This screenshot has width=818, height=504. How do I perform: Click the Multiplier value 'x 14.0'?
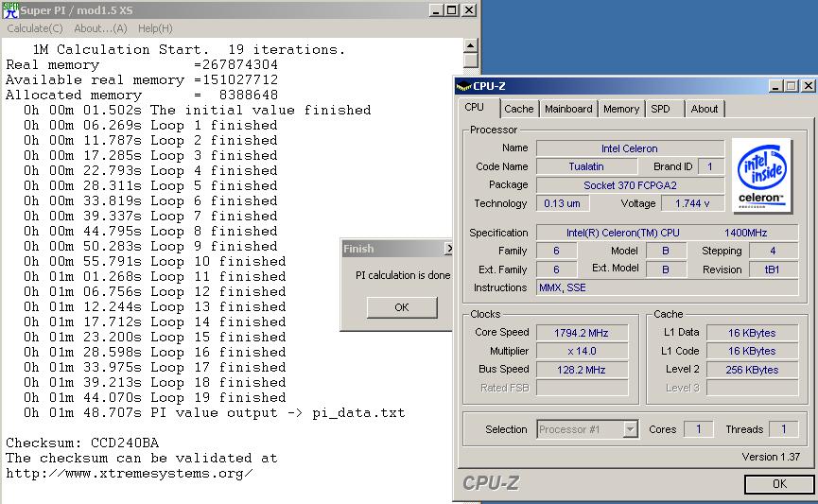582,351
